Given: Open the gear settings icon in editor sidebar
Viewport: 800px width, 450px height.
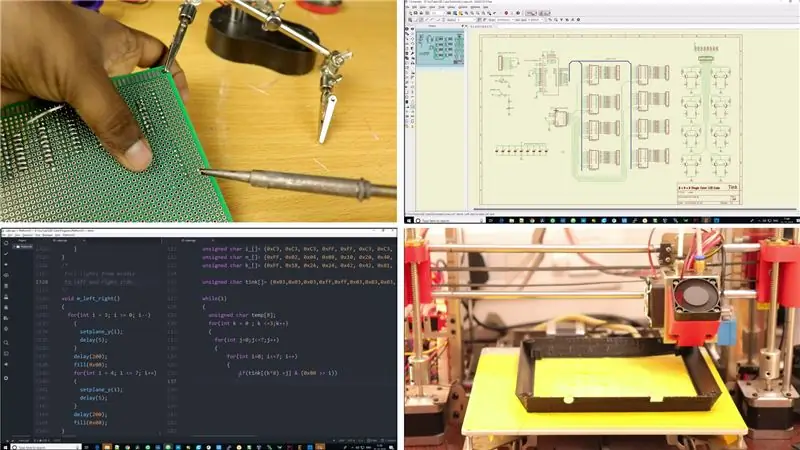Looking at the screenshot, I should 6,378.
